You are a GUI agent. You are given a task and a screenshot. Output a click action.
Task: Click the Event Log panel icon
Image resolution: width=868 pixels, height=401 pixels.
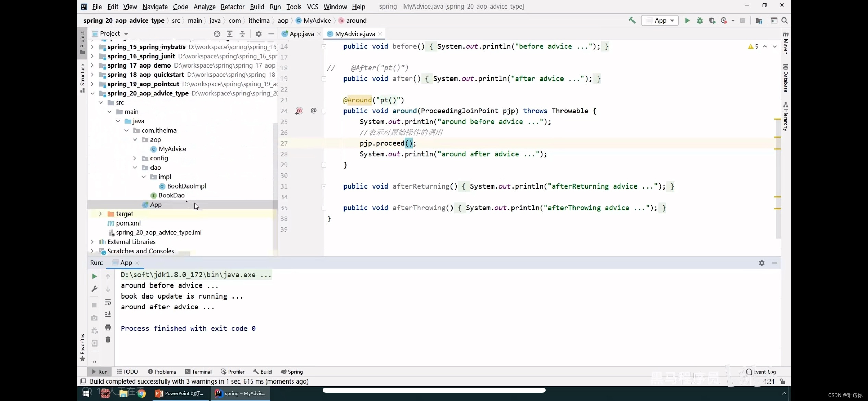coord(749,371)
